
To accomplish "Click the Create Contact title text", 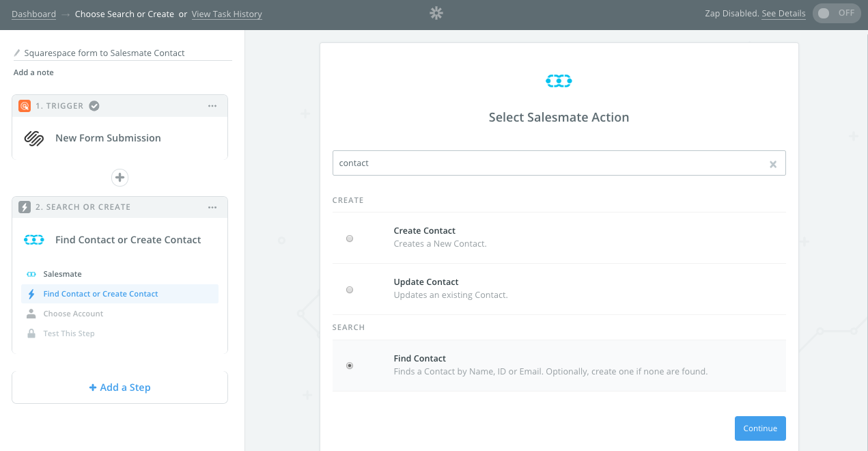I will (425, 231).
